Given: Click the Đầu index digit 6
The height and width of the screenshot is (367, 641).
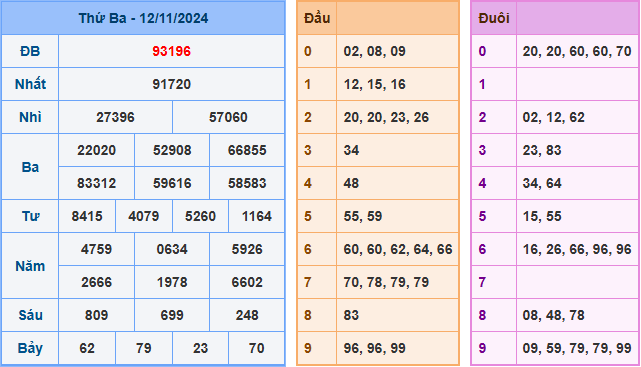Looking at the screenshot, I should (x=307, y=249).
